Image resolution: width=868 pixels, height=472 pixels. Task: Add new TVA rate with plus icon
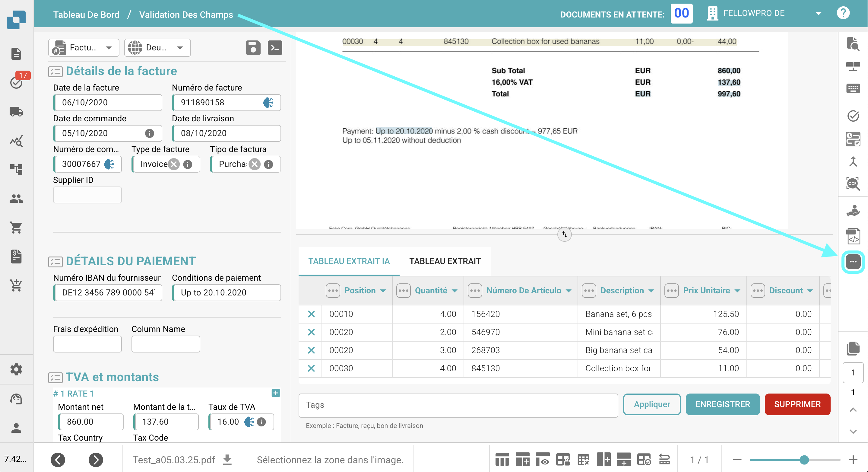click(275, 393)
